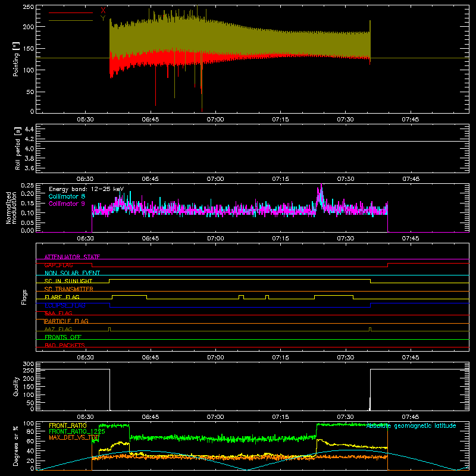Click the PARTICLE_FLAG label
Viewport: 476px width, 476px height.
click(67, 321)
